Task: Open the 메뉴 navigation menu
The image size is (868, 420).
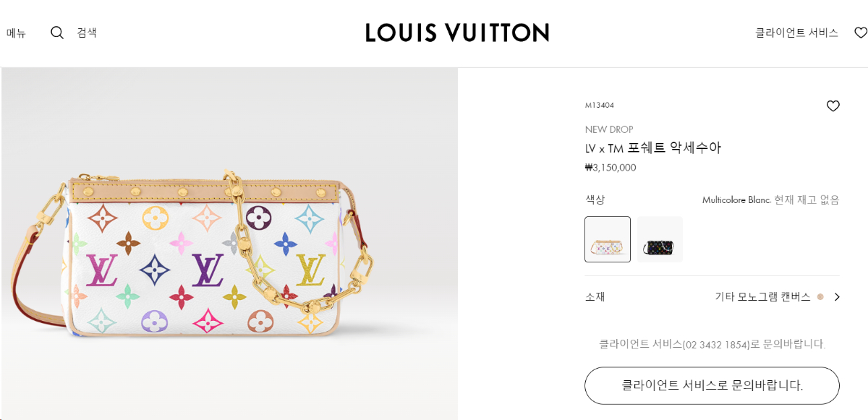Action: point(16,33)
